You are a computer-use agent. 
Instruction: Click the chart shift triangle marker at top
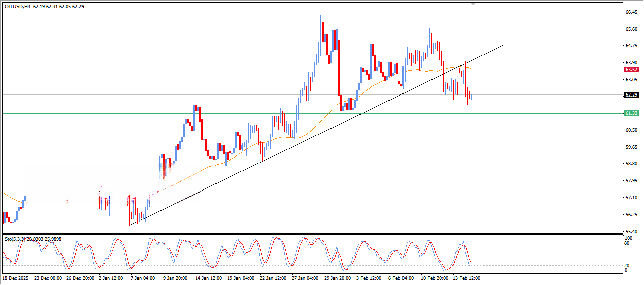tap(472, 4)
